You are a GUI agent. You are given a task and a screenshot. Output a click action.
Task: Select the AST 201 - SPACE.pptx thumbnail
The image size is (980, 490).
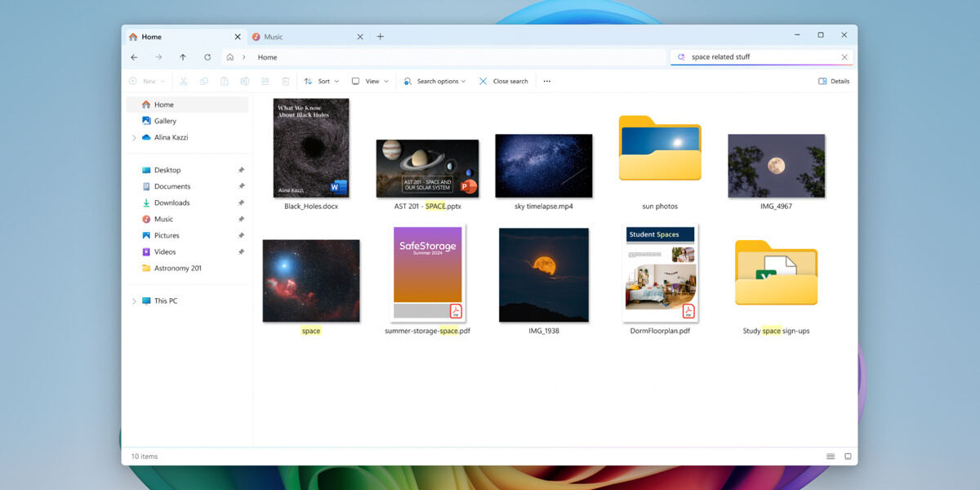click(x=427, y=168)
